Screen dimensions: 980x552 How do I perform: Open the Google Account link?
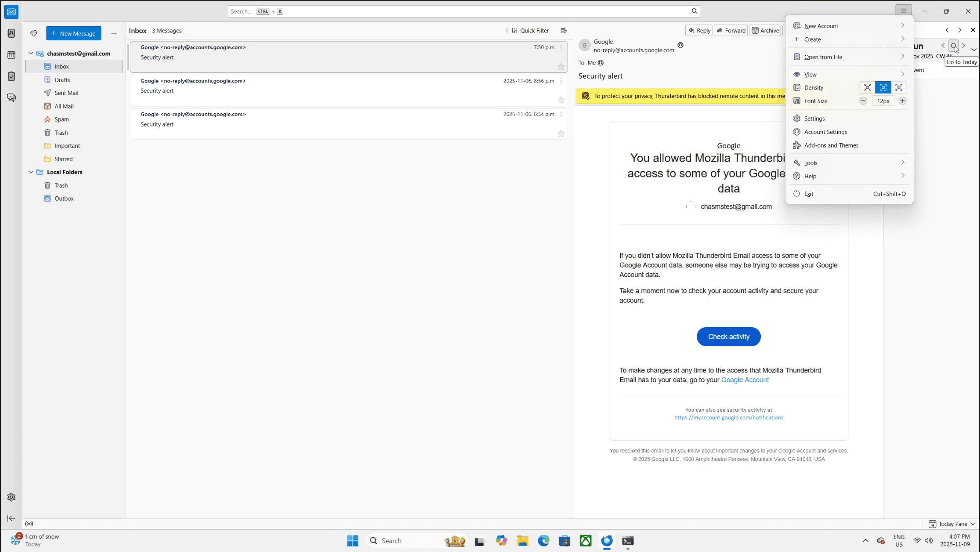tap(745, 380)
